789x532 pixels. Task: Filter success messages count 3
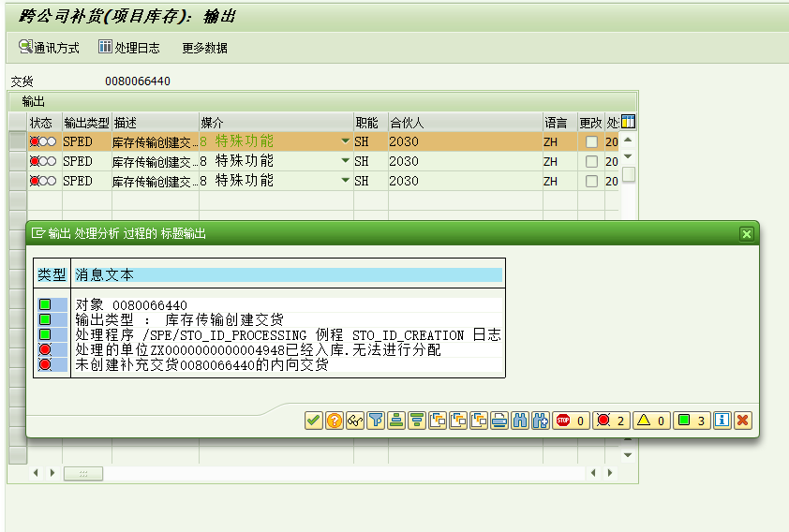[x=692, y=421]
